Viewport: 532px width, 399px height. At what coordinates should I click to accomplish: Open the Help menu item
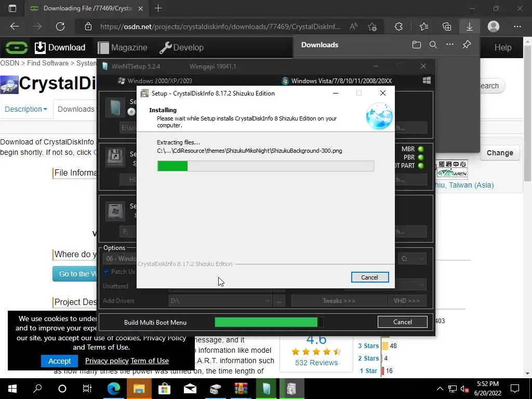(503, 47)
